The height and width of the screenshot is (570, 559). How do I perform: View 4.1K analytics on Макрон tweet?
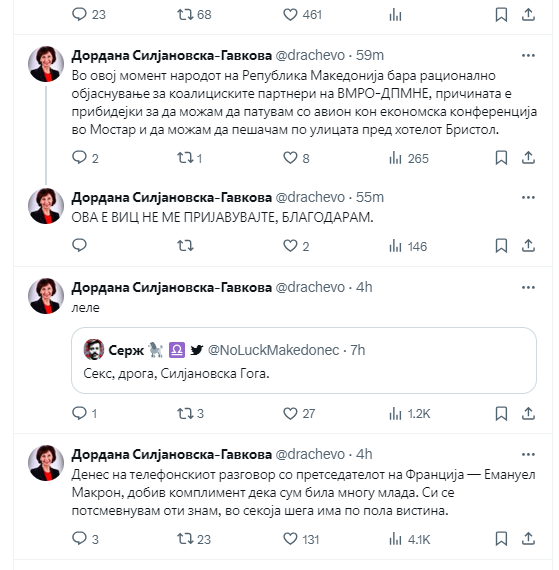tap(410, 539)
